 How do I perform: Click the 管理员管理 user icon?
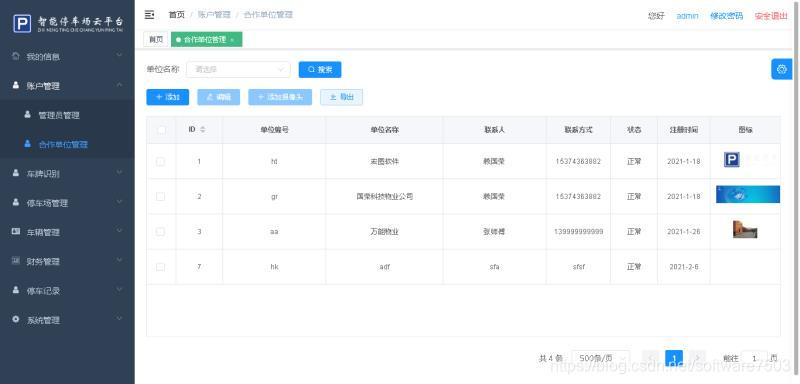pos(28,115)
